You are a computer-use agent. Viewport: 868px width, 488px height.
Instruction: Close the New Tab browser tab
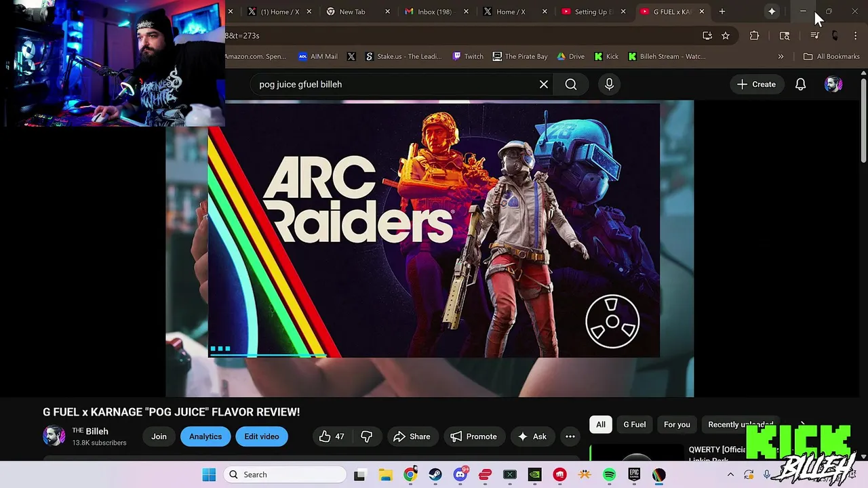[388, 12]
